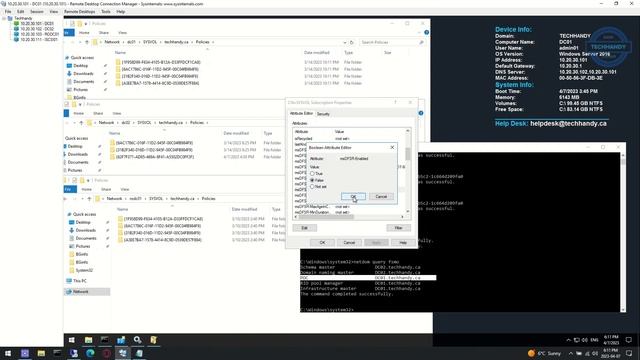Open File Explorer on host taskbar
This screenshot has width=640, height=360.
(41, 353)
